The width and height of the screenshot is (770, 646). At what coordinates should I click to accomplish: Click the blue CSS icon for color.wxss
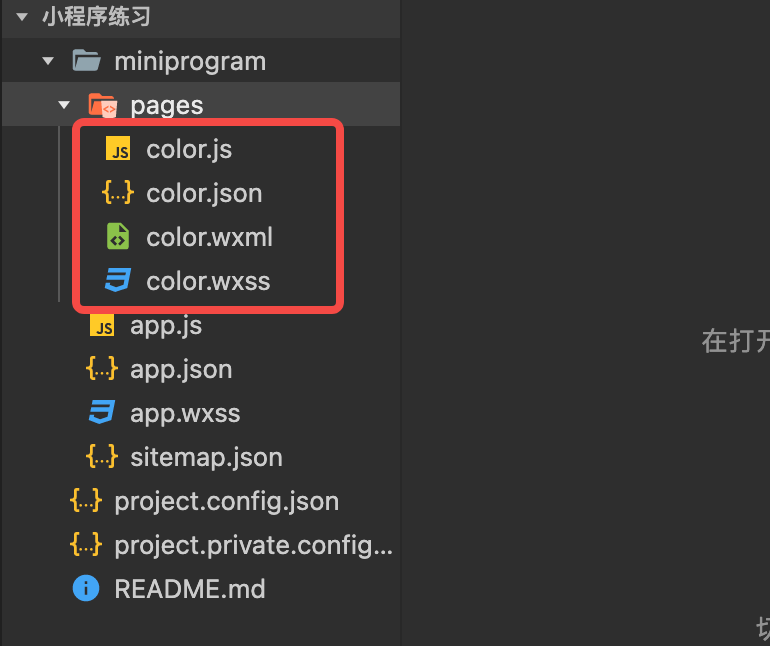coord(118,281)
